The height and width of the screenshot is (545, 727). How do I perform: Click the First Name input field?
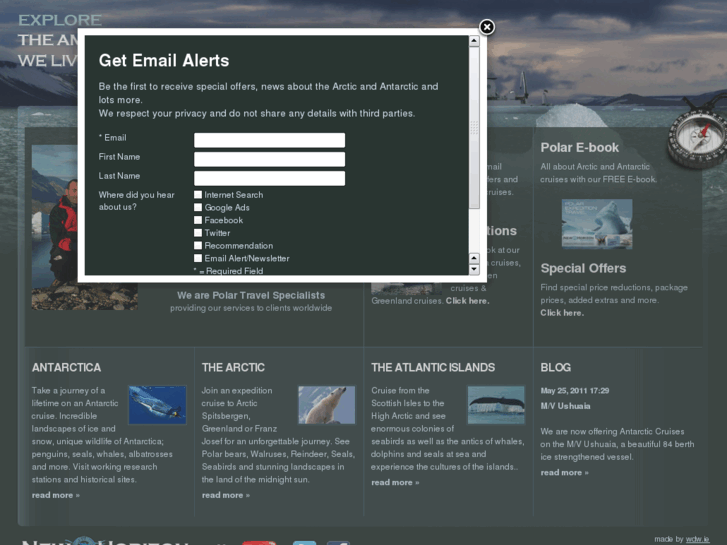[x=269, y=159]
